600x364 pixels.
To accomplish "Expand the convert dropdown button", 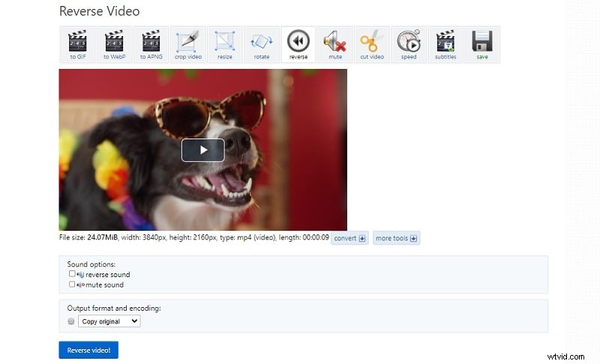I will (x=349, y=239).
